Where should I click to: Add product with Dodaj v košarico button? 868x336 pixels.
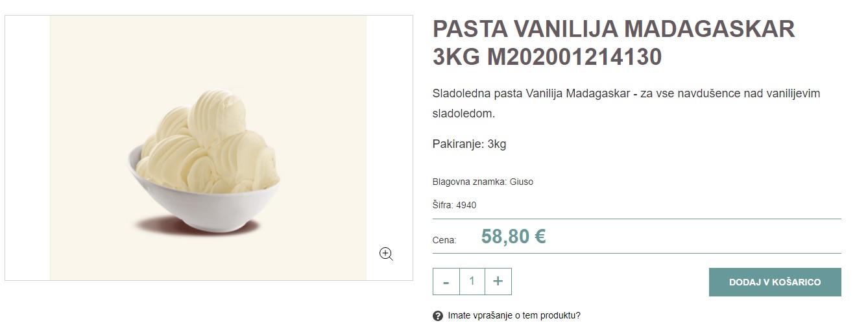click(x=775, y=282)
